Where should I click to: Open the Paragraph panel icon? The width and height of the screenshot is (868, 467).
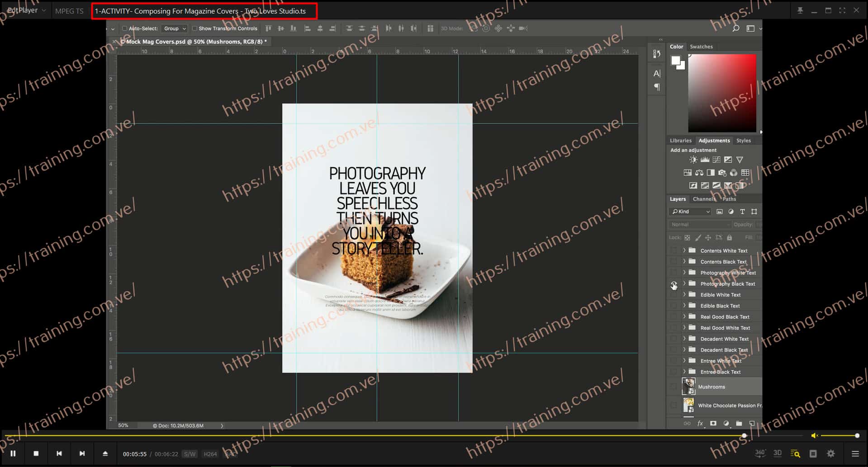pos(657,87)
